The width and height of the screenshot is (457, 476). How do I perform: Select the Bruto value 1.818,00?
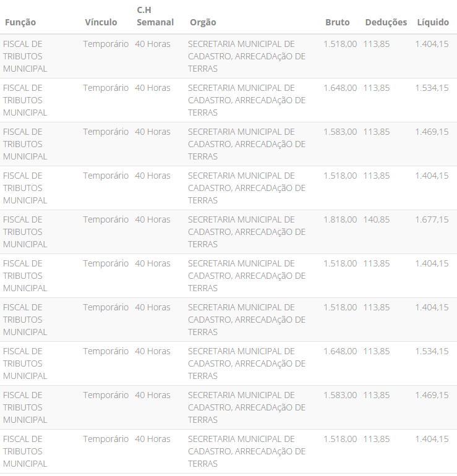coord(340,219)
